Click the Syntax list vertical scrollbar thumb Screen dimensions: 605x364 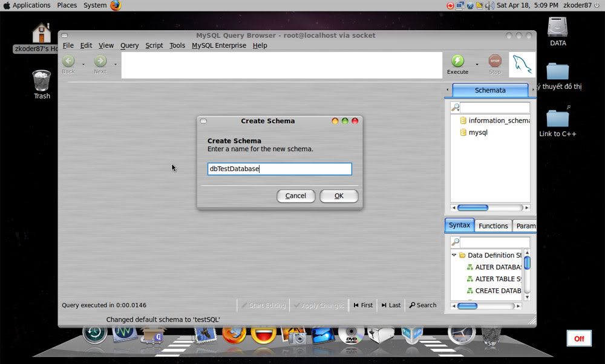point(527,262)
